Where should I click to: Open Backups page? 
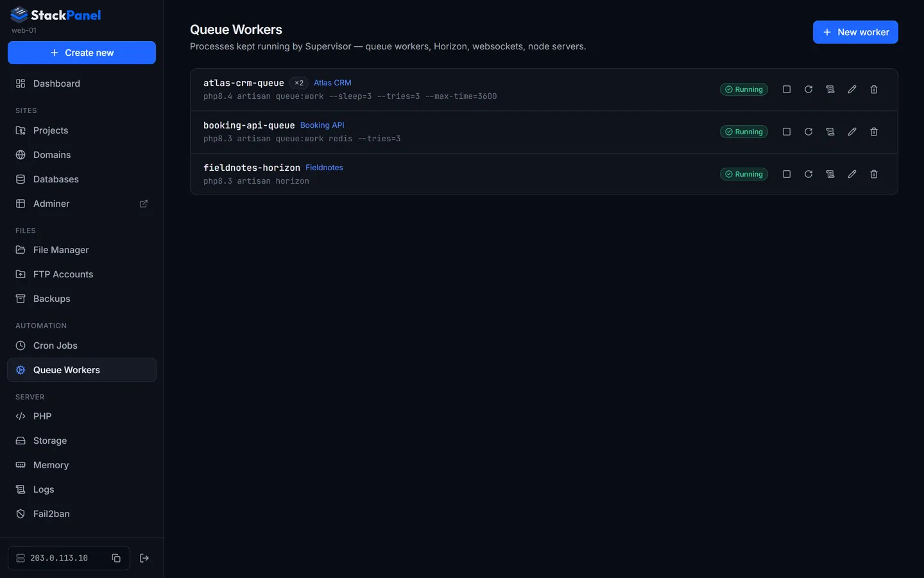click(81, 299)
